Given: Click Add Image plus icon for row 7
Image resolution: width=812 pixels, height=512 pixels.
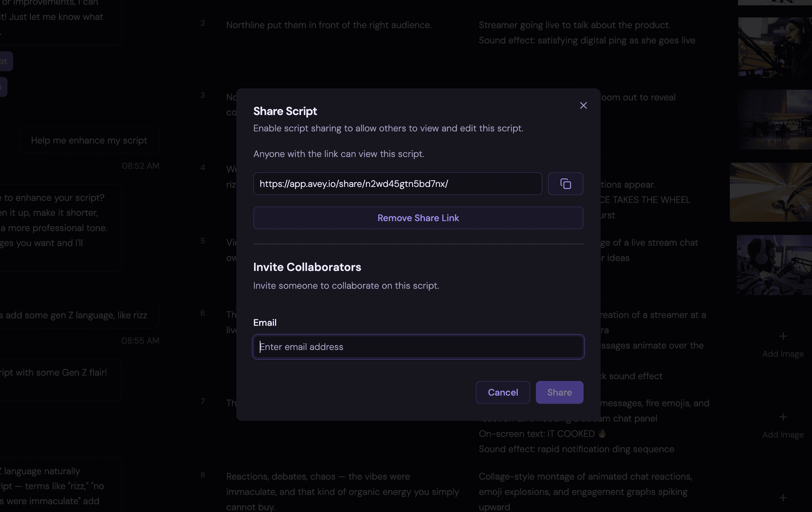Looking at the screenshot, I should (783, 417).
